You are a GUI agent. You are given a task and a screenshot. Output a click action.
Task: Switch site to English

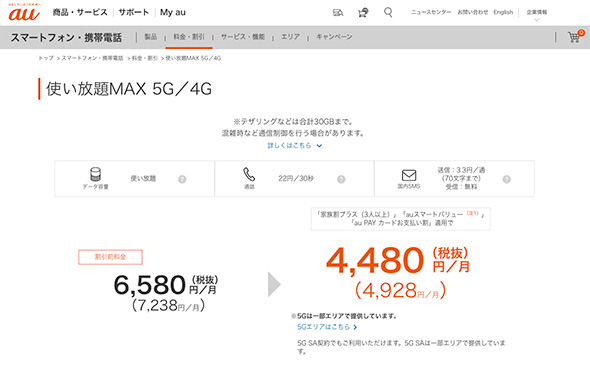click(503, 12)
